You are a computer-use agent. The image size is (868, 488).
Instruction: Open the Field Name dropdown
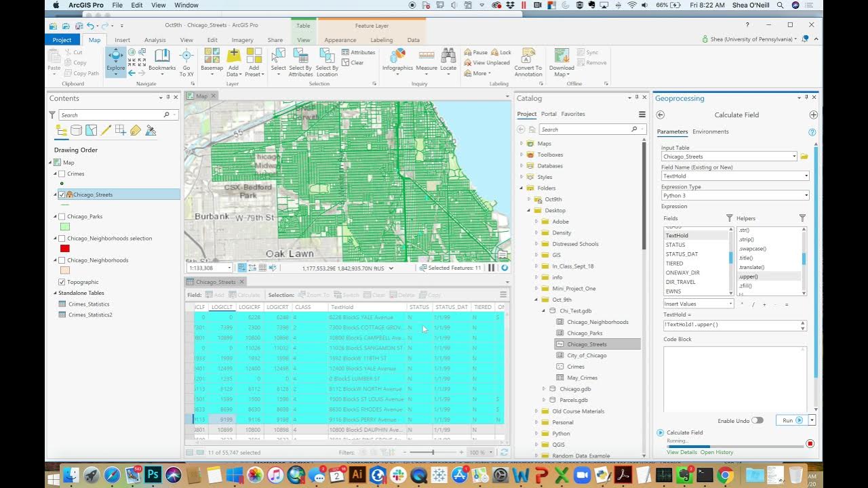(x=806, y=176)
